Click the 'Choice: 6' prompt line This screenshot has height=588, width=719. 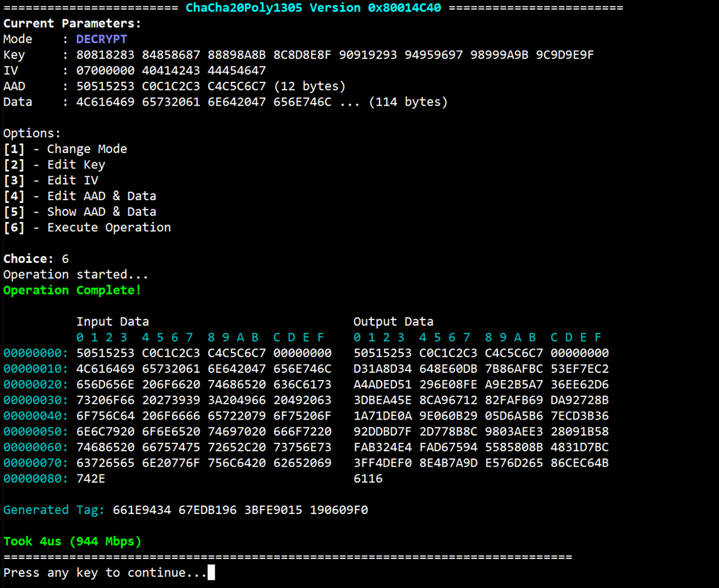tap(36, 259)
